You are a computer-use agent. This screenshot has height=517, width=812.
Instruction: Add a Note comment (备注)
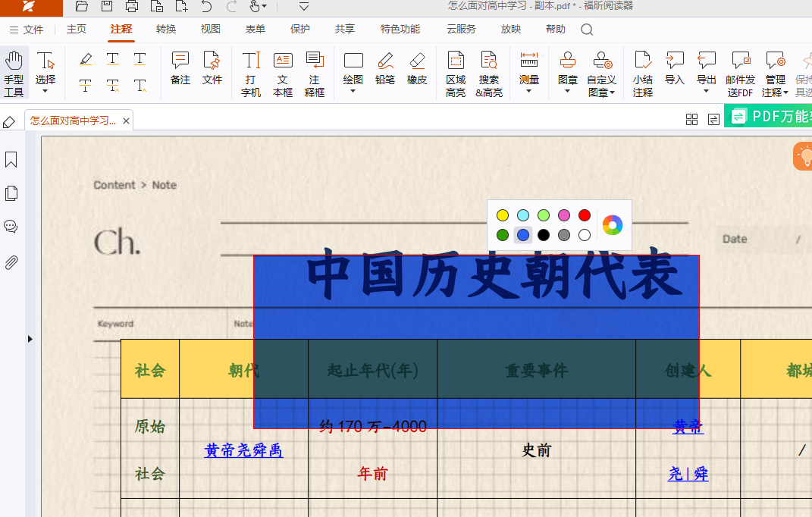click(x=180, y=68)
